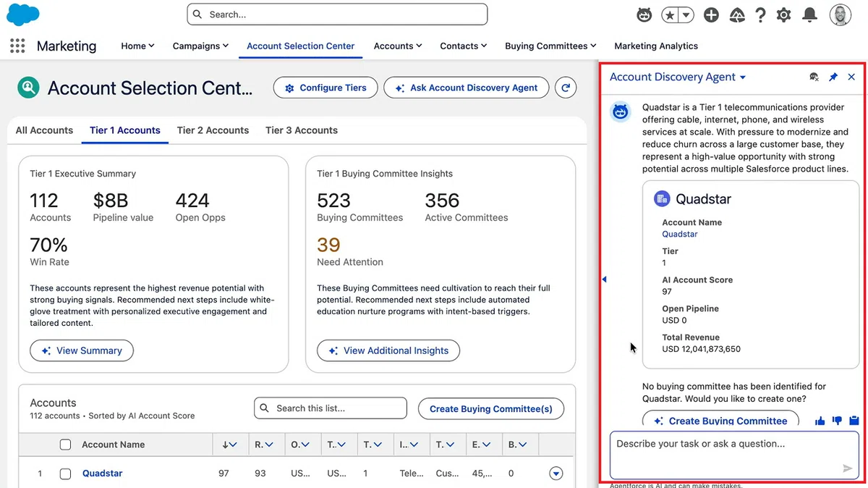Open the Global Actions plus icon
Image resolution: width=868 pixels, height=488 pixels.
click(711, 14)
